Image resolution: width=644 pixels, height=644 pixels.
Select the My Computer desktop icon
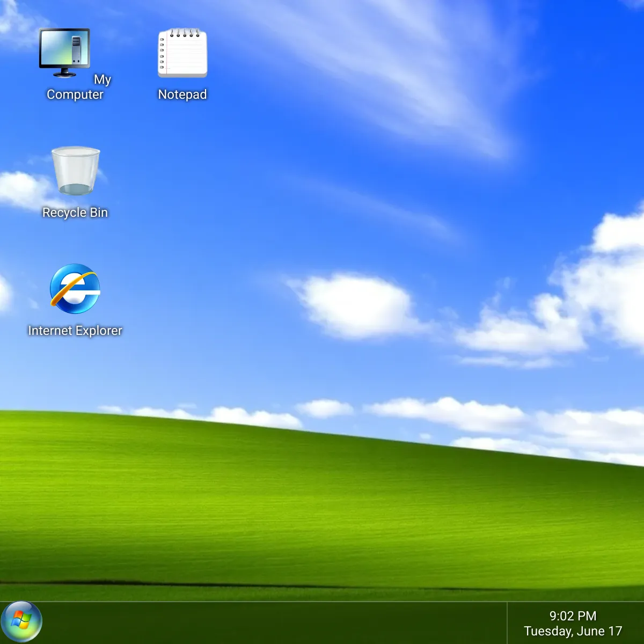pos(64,53)
